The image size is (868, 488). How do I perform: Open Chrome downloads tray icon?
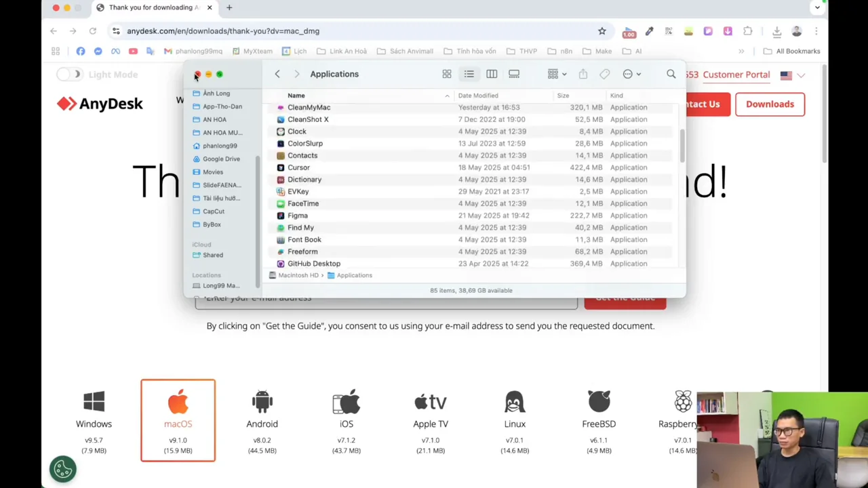777,31
